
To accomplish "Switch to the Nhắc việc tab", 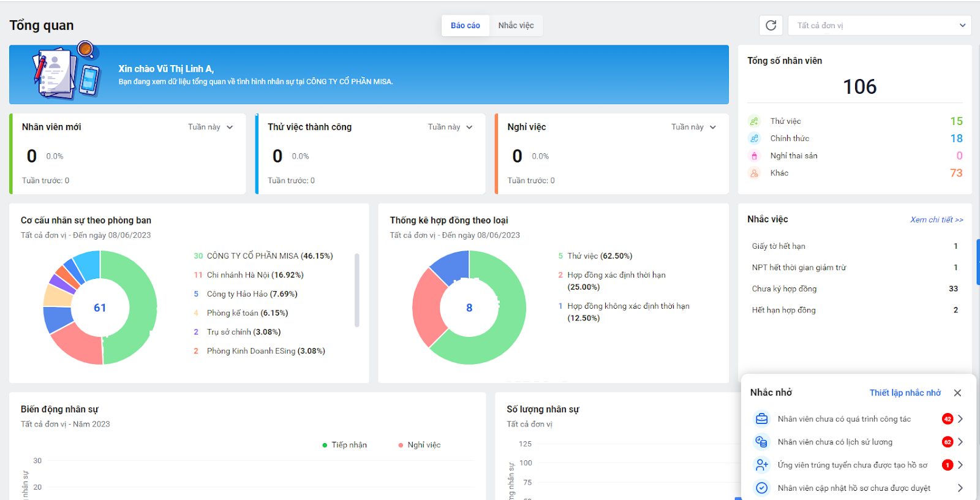I will click(x=516, y=25).
